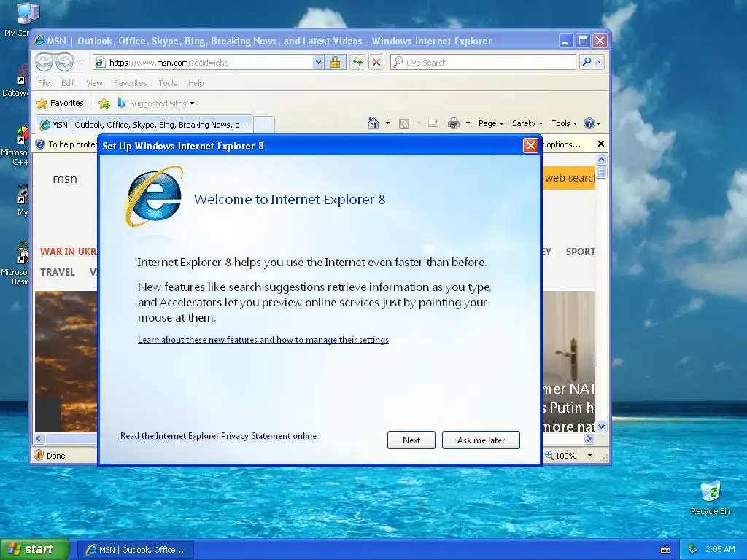Click the magnifier Search button
The height and width of the screenshot is (560, 747).
[x=587, y=63]
